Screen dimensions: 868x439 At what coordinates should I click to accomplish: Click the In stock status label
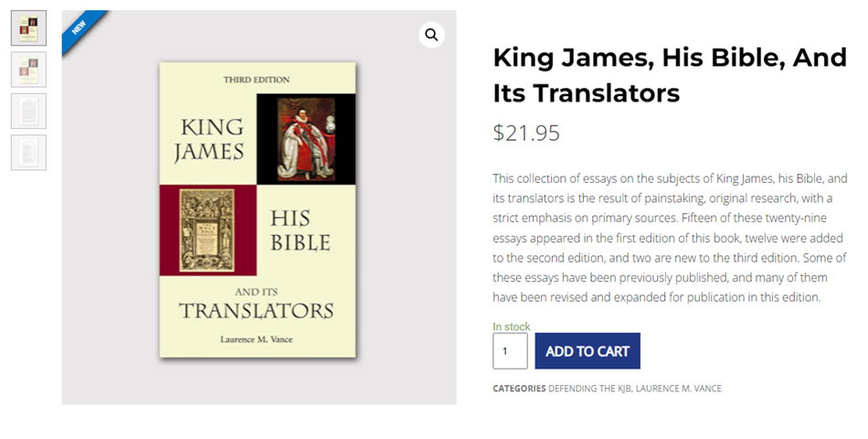(512, 327)
